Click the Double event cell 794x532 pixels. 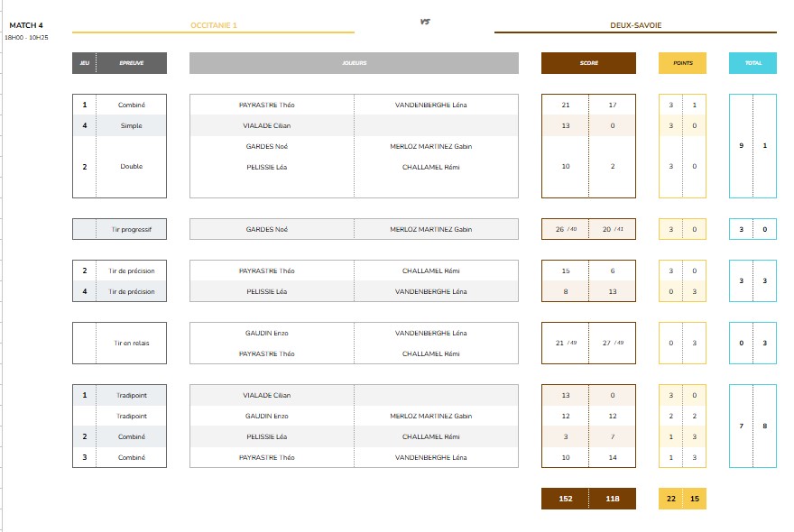pyautogui.click(x=131, y=167)
